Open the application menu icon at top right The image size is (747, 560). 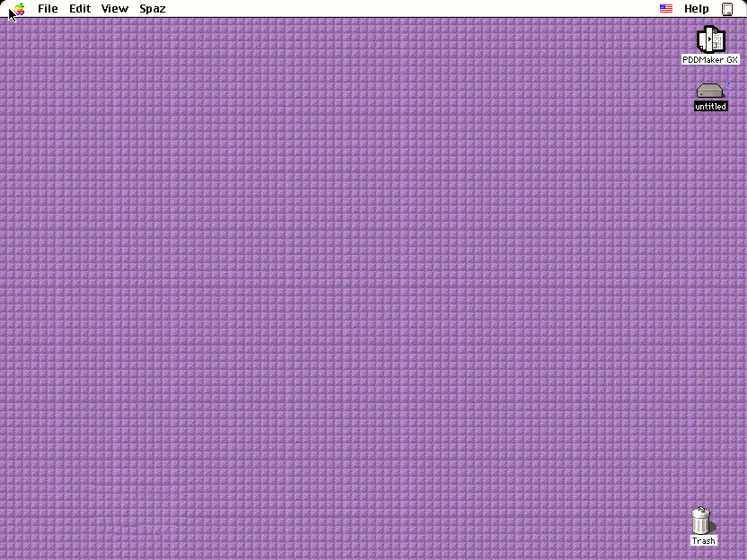727,9
